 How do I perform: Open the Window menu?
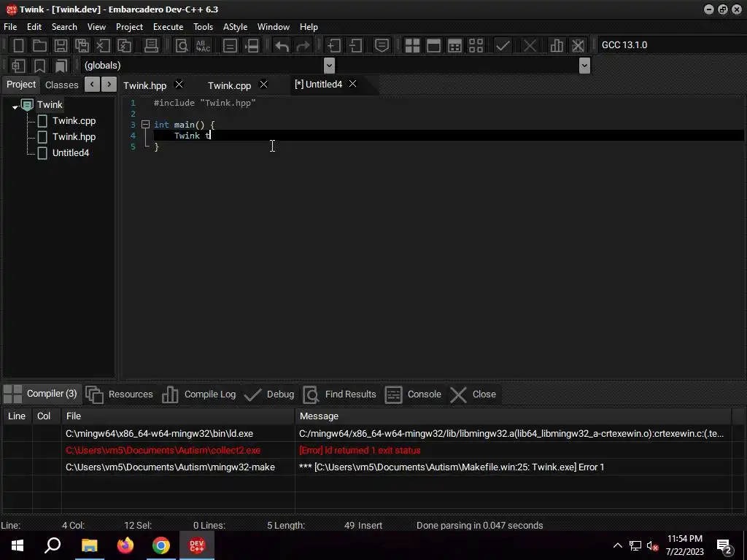273,27
